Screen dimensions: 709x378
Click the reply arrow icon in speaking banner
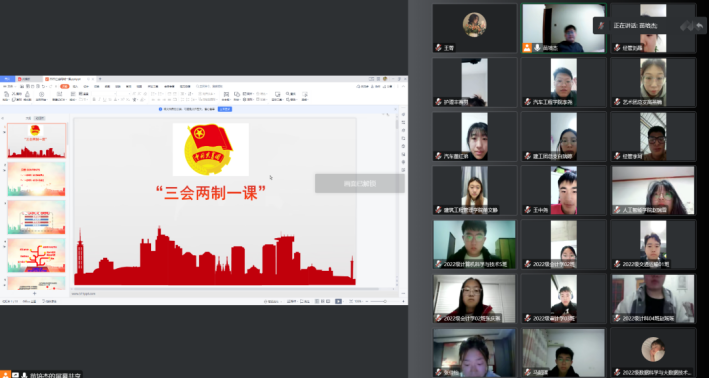tap(699, 25)
